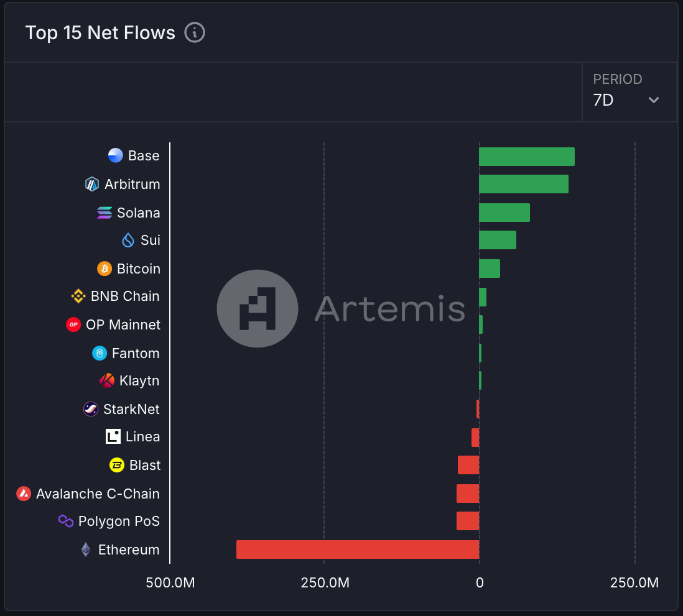Click the Avalanche C-Chain label text
Image resolution: width=683 pixels, height=616 pixels.
(98, 494)
